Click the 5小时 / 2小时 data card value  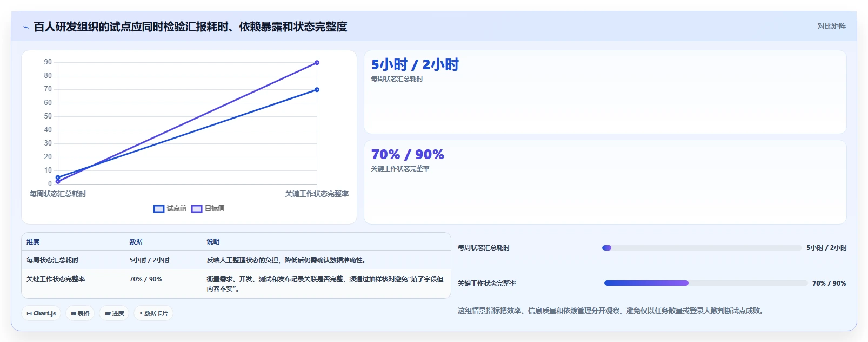coord(415,65)
